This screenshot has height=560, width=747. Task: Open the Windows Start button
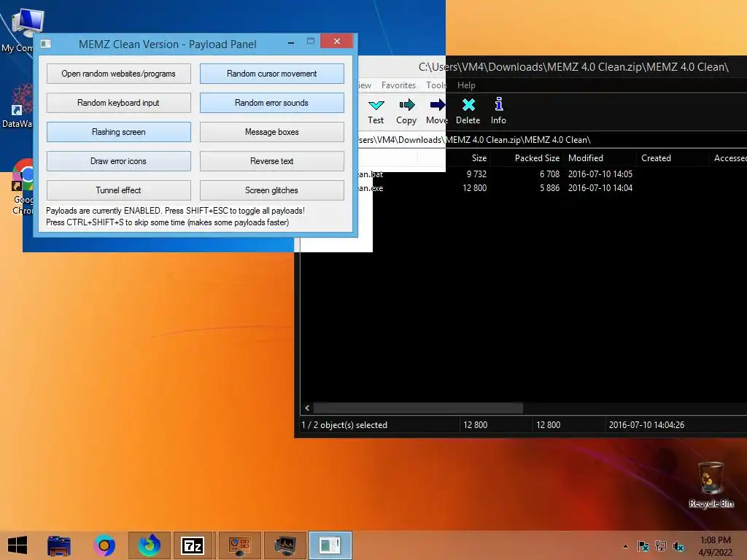point(18,545)
